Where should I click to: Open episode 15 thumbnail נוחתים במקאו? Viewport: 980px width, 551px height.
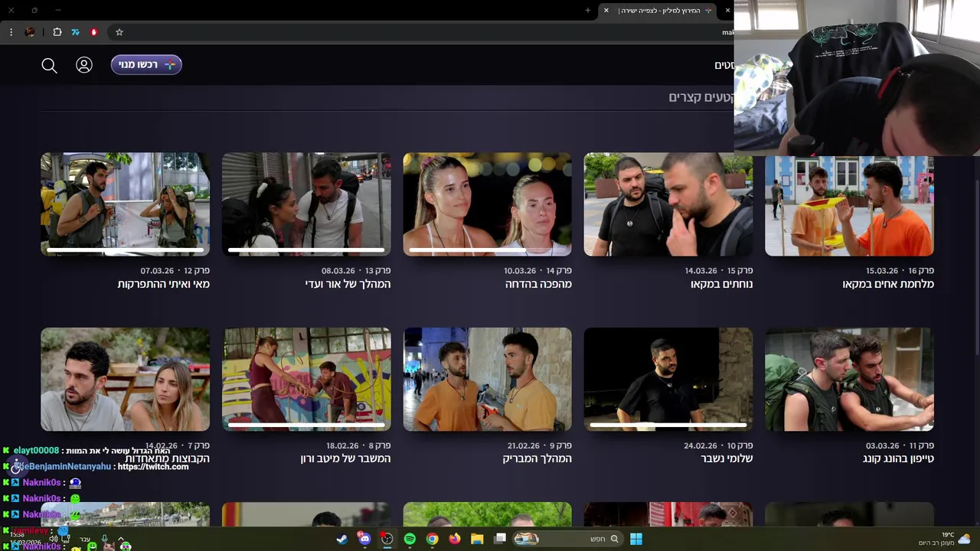point(668,204)
